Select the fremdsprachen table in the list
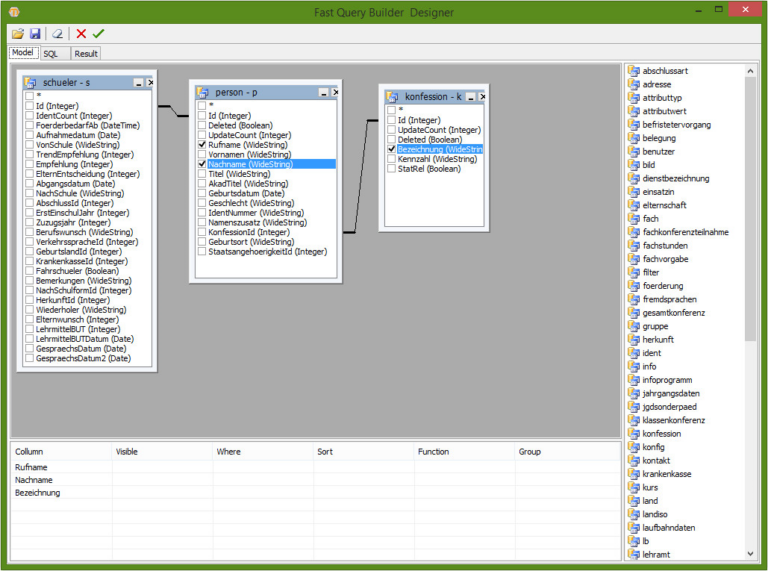This screenshot has width=768, height=571. [x=669, y=300]
